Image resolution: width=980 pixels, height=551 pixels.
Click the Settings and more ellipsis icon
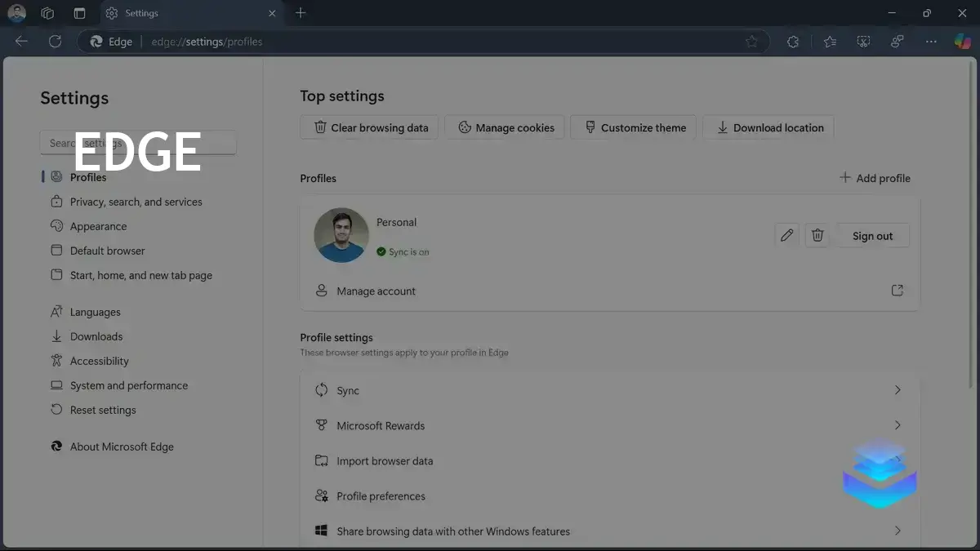[x=930, y=41]
